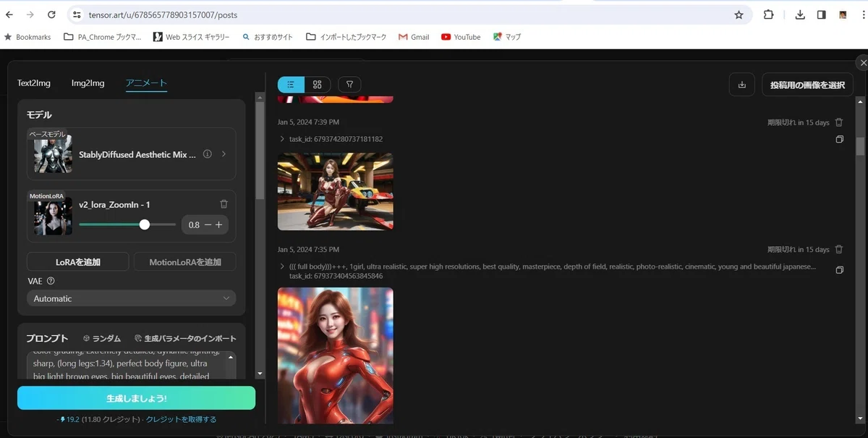Expand the task_id 679374280737181182 details

[282, 139]
